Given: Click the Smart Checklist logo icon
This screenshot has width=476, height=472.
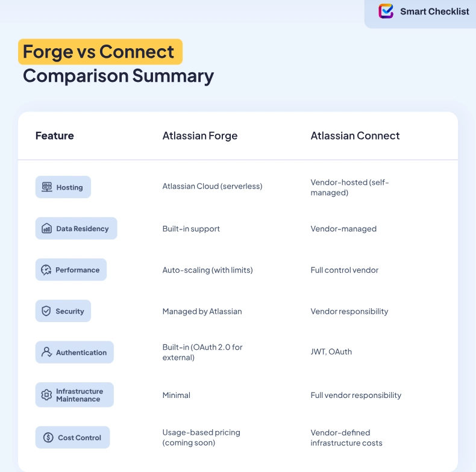Looking at the screenshot, I should pos(386,11).
